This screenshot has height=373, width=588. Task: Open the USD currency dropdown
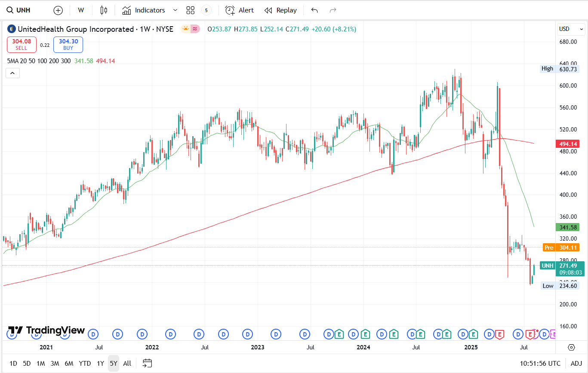click(x=571, y=29)
